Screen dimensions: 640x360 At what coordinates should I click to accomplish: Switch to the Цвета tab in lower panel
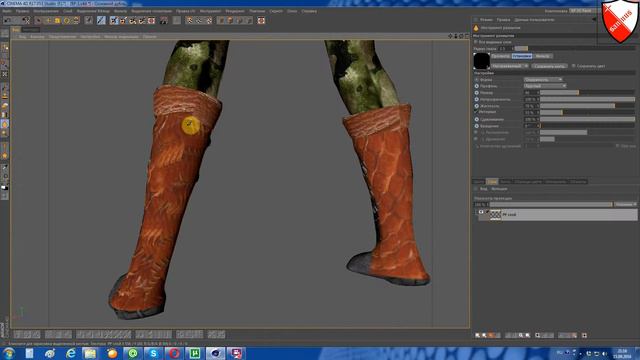pos(479,181)
